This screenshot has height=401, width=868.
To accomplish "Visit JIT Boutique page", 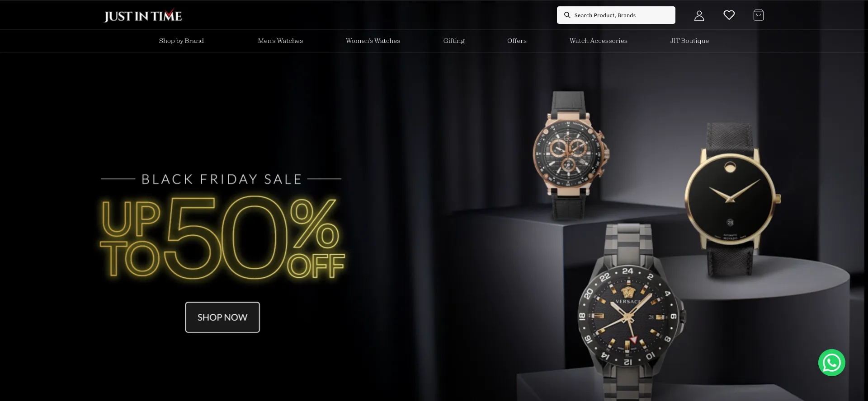I will [689, 41].
